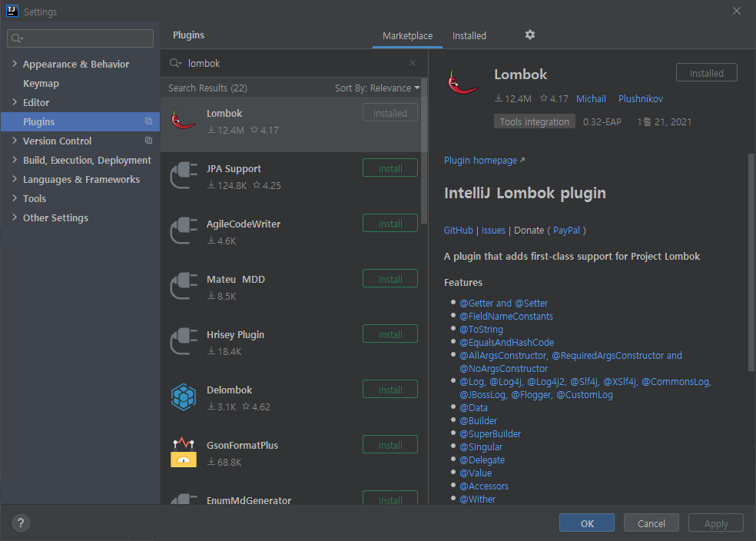This screenshot has width=756, height=541.
Task: Expand Build, Execution, Deployment section
Action: [x=15, y=160]
